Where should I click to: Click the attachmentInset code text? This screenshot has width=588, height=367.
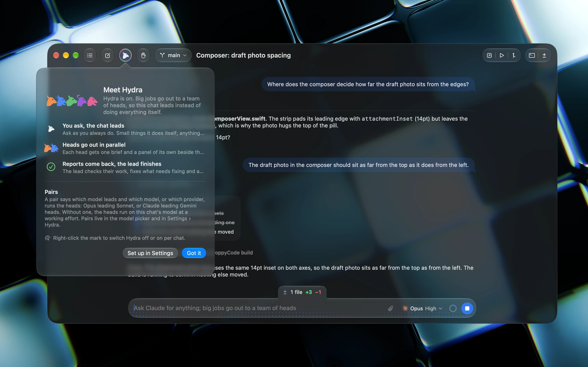click(x=387, y=119)
